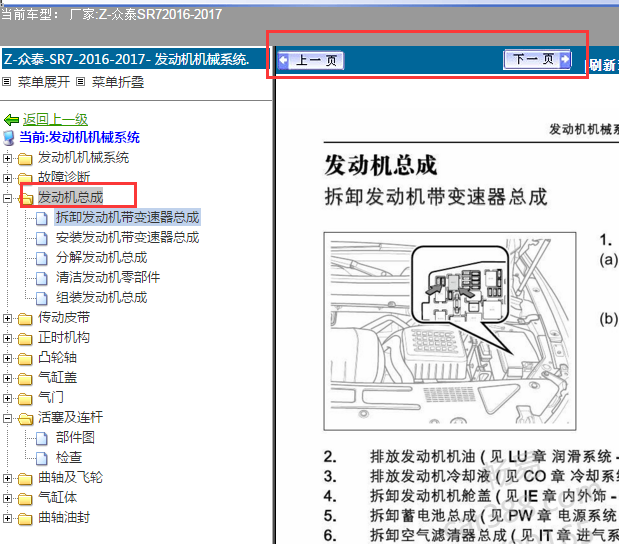Open 清洁发动机零部件 page
619x544 pixels.
(108, 277)
